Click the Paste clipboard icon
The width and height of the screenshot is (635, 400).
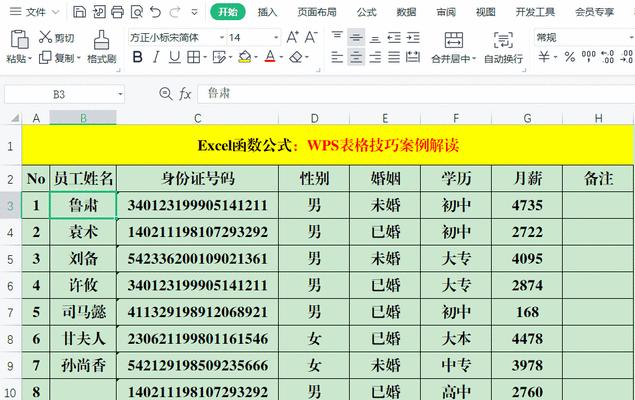pyautogui.click(x=19, y=40)
